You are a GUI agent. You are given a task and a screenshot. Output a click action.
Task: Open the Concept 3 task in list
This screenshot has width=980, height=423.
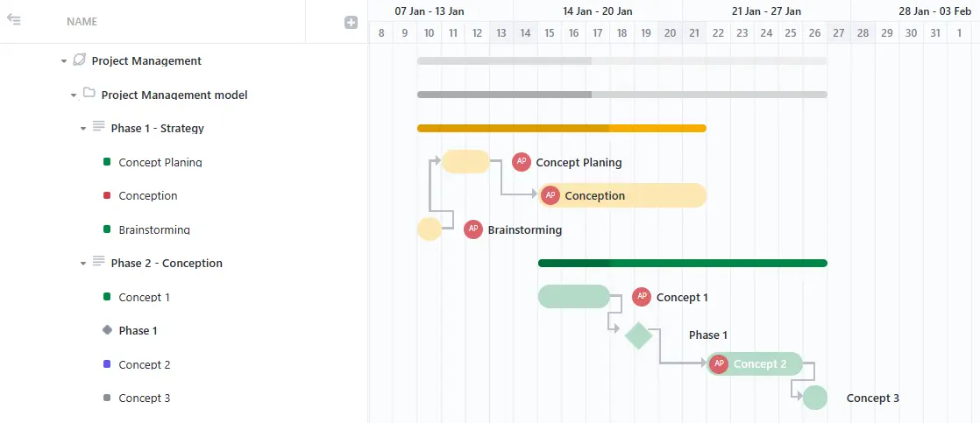145,398
